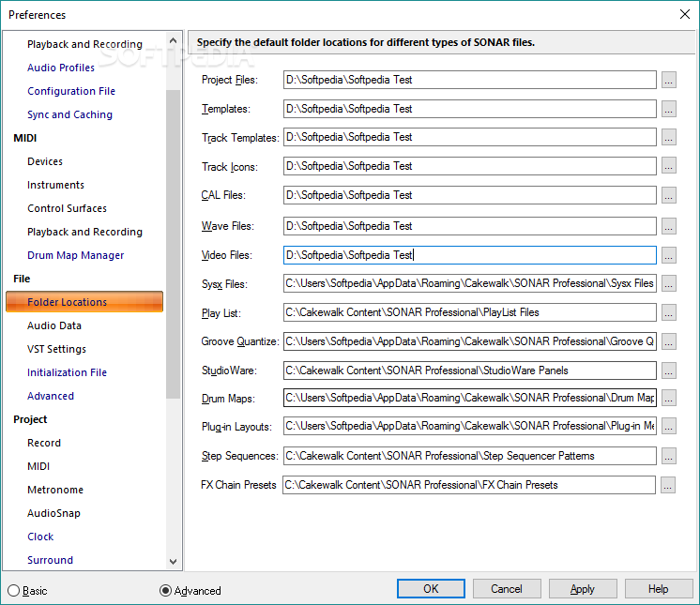Browse for Track Templates folder

click(668, 138)
